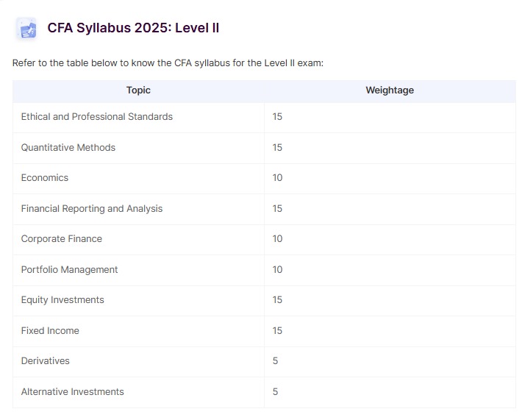This screenshot has width=522, height=420.
Task: Click weightage value 5 for Derivatives
Action: tap(275, 361)
